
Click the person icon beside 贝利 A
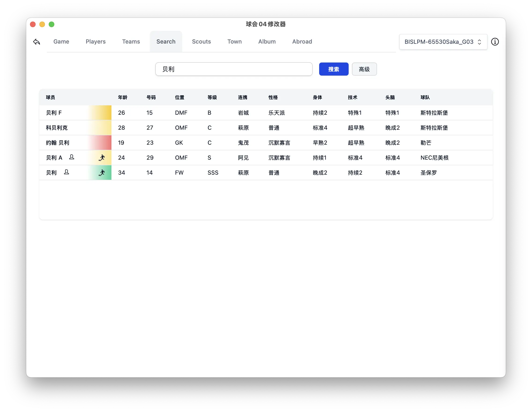[72, 158]
